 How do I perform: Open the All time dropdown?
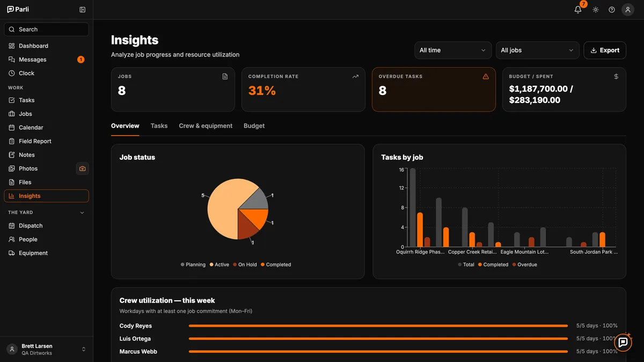[x=453, y=50]
